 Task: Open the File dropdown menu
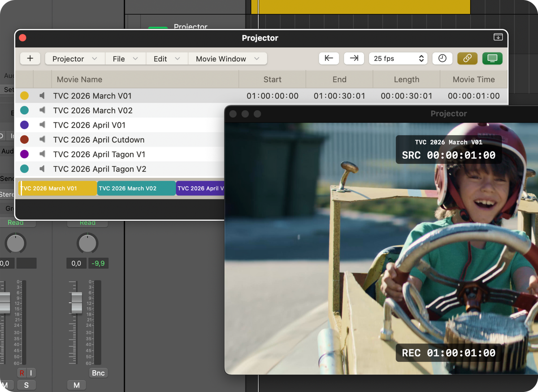126,59
